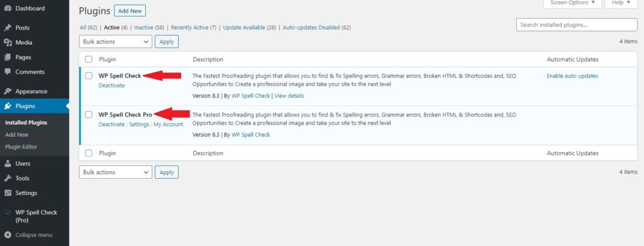
Task: Click Enable auto-updates link
Action: (x=572, y=76)
